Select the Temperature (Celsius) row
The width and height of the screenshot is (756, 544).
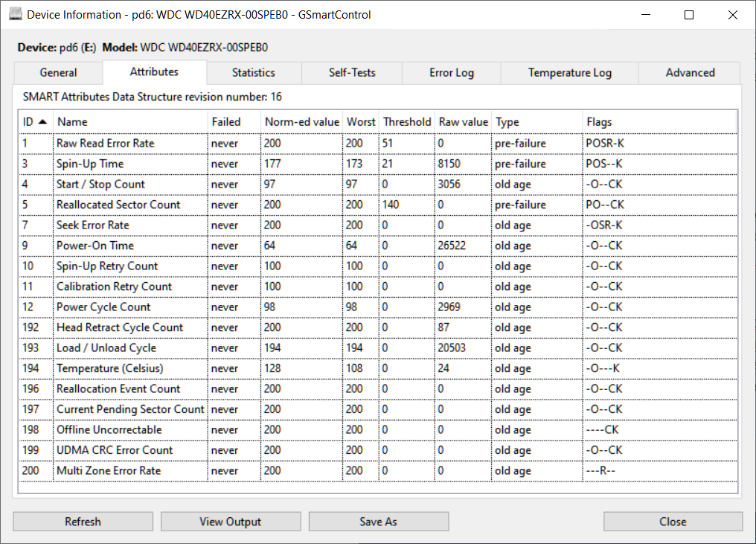coord(378,368)
